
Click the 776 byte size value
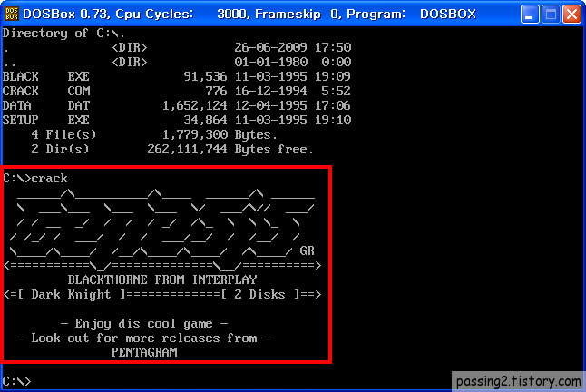[x=216, y=91]
